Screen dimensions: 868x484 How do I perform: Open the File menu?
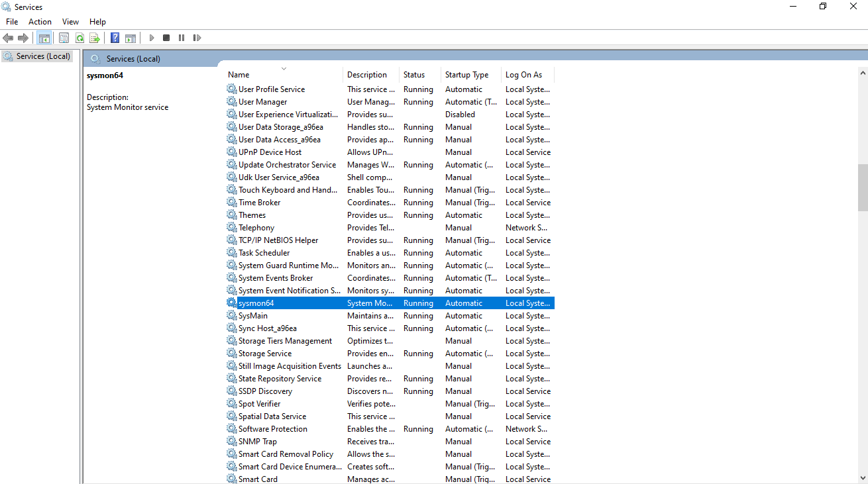pyautogui.click(x=12, y=22)
